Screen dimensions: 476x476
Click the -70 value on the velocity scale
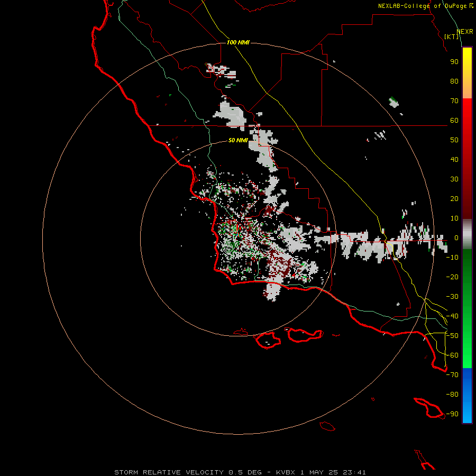[452, 375]
